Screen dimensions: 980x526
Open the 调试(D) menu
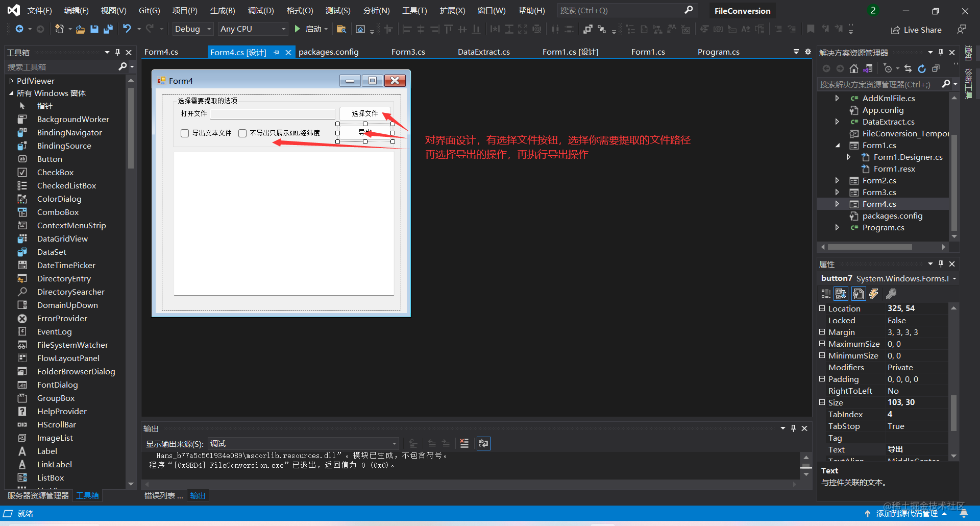point(261,10)
